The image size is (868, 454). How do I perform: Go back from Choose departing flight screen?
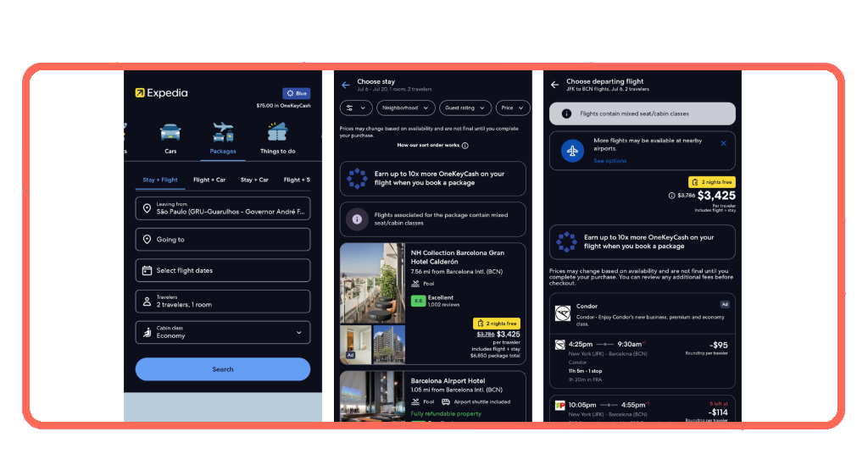point(554,85)
